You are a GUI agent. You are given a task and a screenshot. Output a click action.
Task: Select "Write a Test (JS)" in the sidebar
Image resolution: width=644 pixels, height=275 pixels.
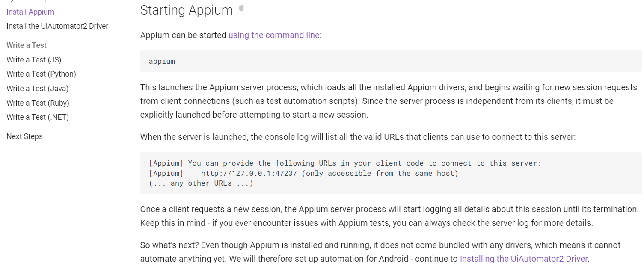point(34,59)
